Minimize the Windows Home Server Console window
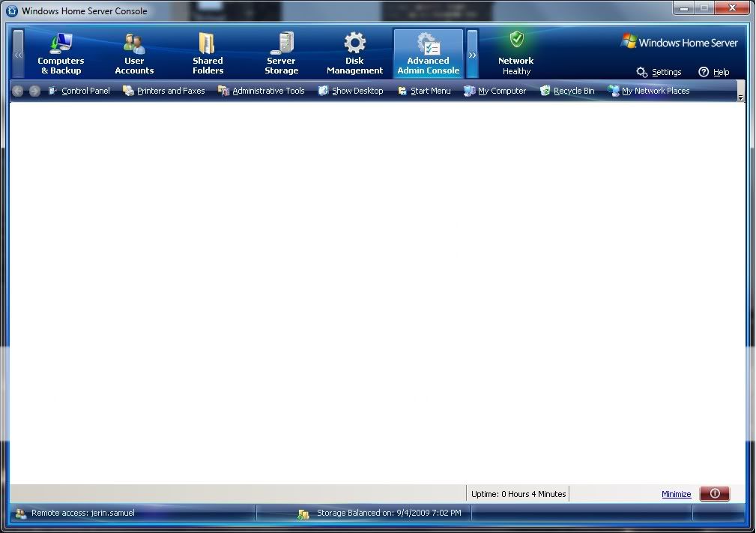Screen dimensions: 756x533 point(683,8)
